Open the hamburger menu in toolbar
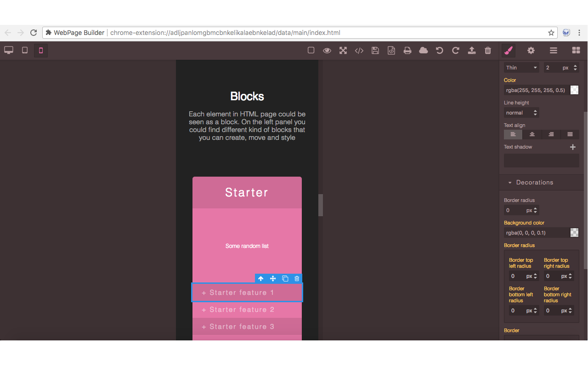This screenshot has height=368, width=588. 554,51
